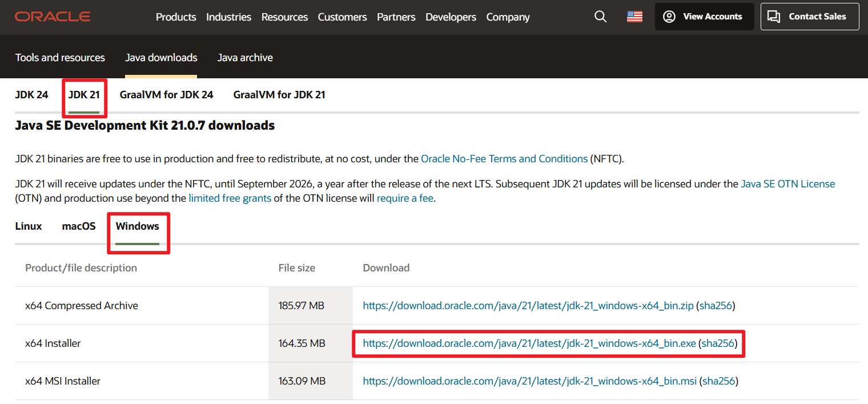The height and width of the screenshot is (404, 868).
Task: Click the Download column header
Action: (x=387, y=268)
